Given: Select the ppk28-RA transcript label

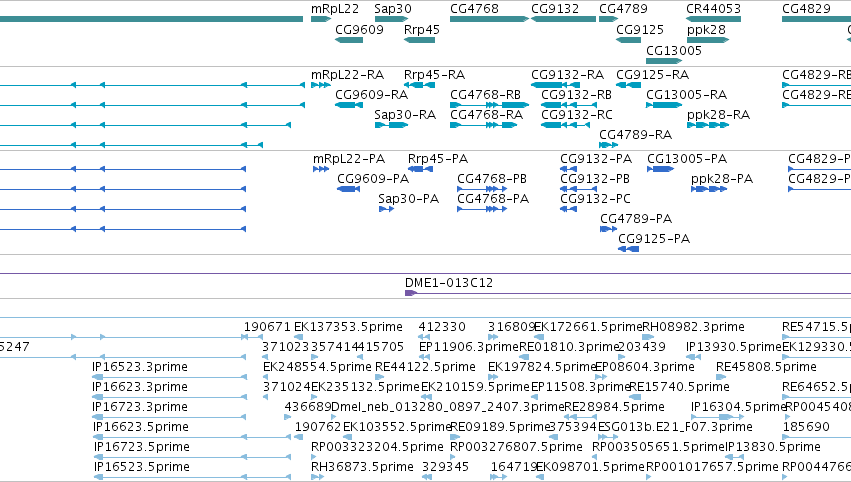Looking at the screenshot, I should pyautogui.click(x=718, y=115).
